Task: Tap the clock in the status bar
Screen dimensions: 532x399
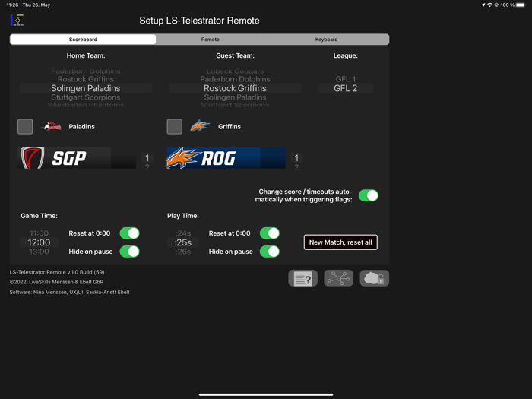Action: click(13, 5)
